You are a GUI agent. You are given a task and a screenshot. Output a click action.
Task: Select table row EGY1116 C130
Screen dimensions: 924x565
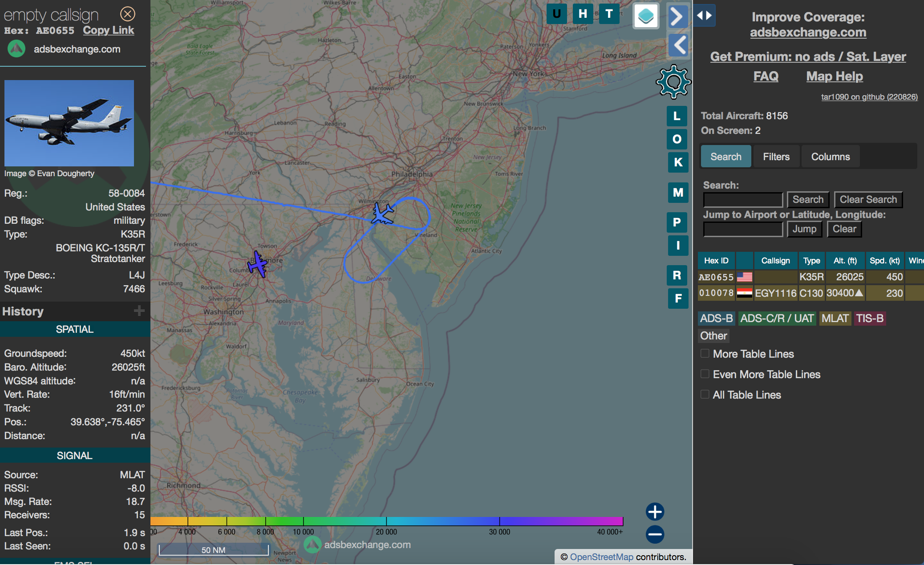point(810,293)
